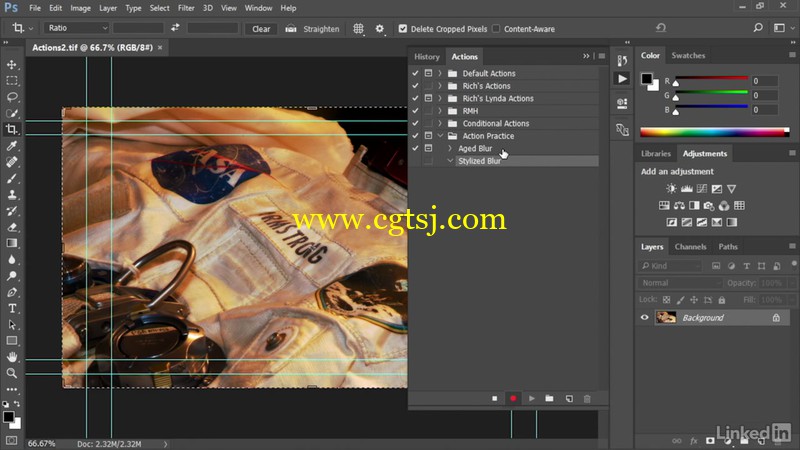Toggle Conditional Actions set checkmark

pyautogui.click(x=415, y=123)
